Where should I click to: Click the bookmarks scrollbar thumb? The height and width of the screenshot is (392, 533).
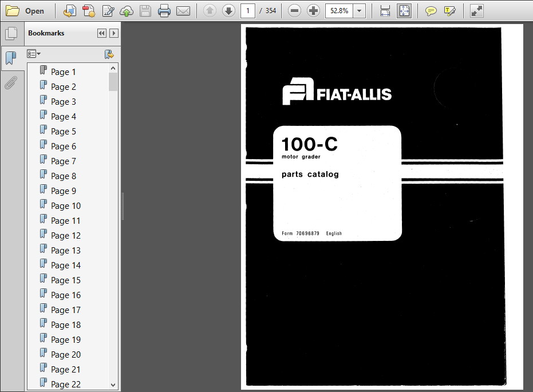click(x=113, y=82)
